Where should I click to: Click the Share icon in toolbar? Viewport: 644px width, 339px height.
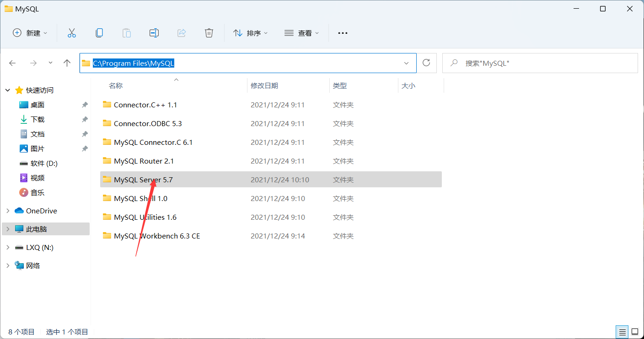182,33
